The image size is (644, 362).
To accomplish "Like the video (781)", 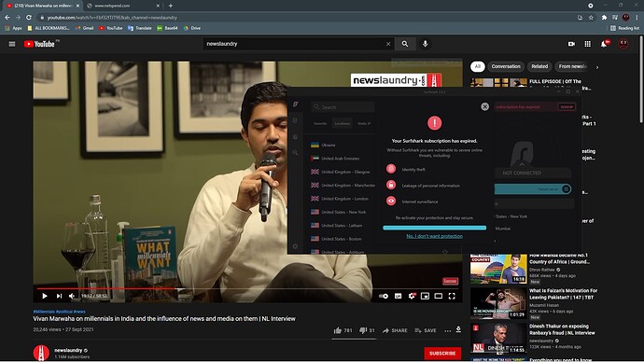I will [343, 330].
